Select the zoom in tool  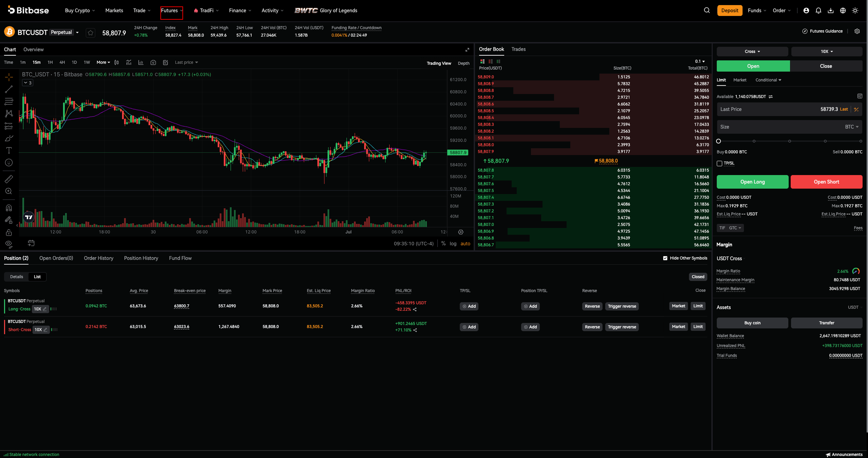pyautogui.click(x=9, y=191)
